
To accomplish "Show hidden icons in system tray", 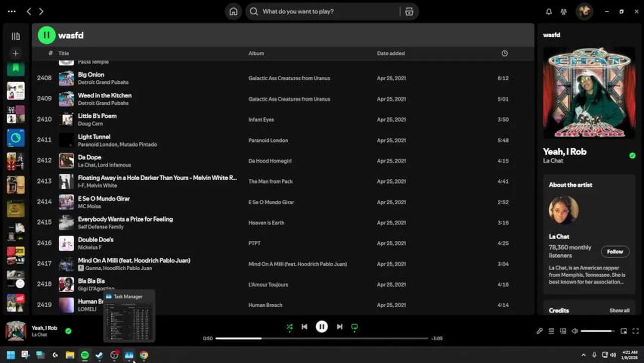I will (x=584, y=355).
